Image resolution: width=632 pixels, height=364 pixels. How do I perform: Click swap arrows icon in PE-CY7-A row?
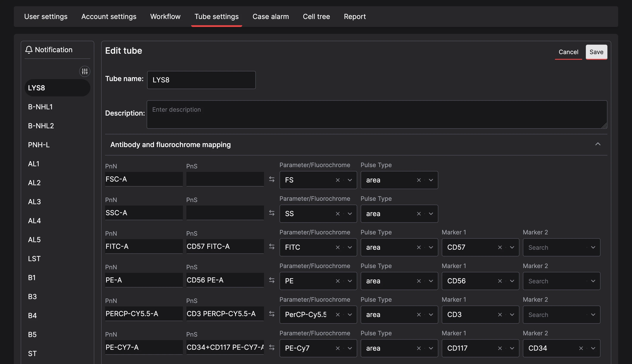(272, 347)
